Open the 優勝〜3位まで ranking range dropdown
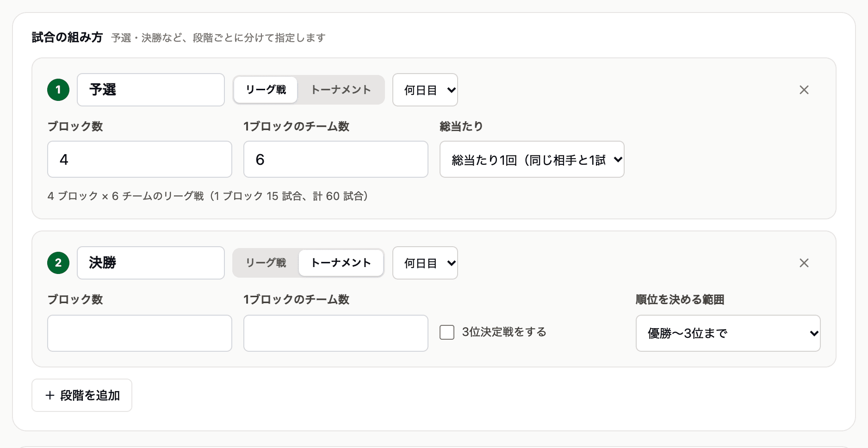The image size is (868, 448). [728, 333]
